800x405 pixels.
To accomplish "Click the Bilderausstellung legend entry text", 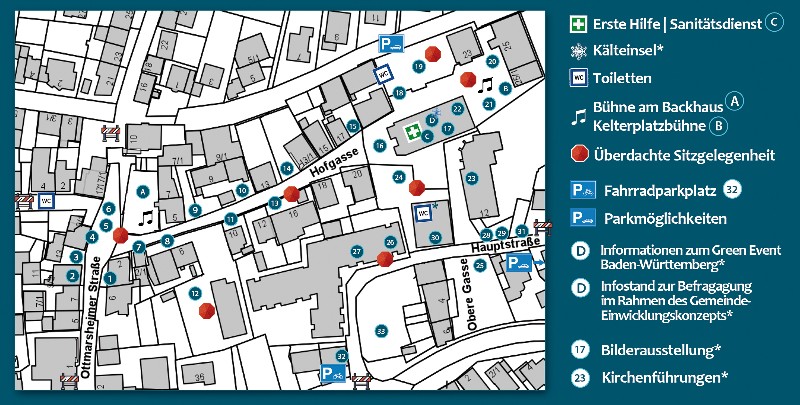I will pos(661,351).
